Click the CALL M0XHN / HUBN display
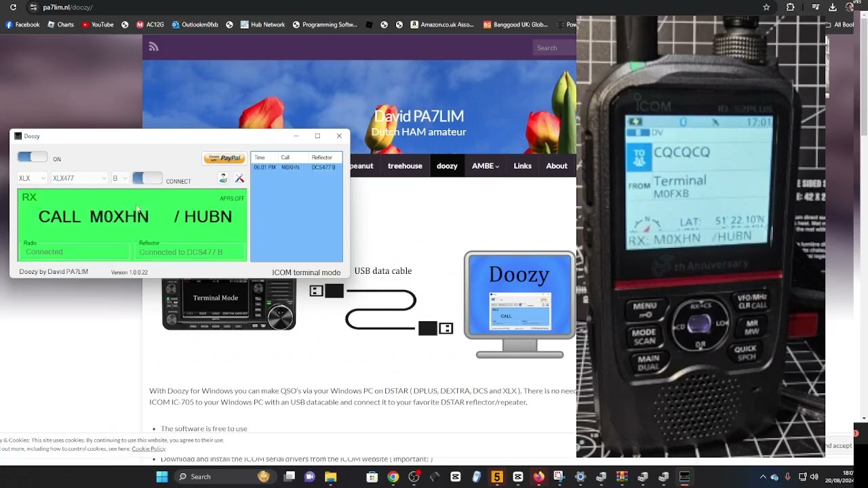This screenshot has width=868, height=488. [135, 216]
